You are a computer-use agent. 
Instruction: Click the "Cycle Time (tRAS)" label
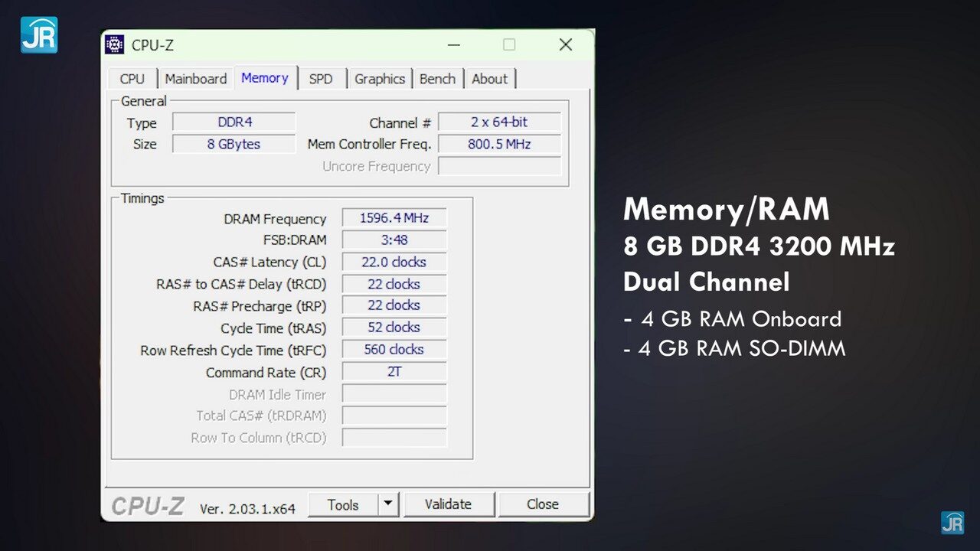[273, 328]
